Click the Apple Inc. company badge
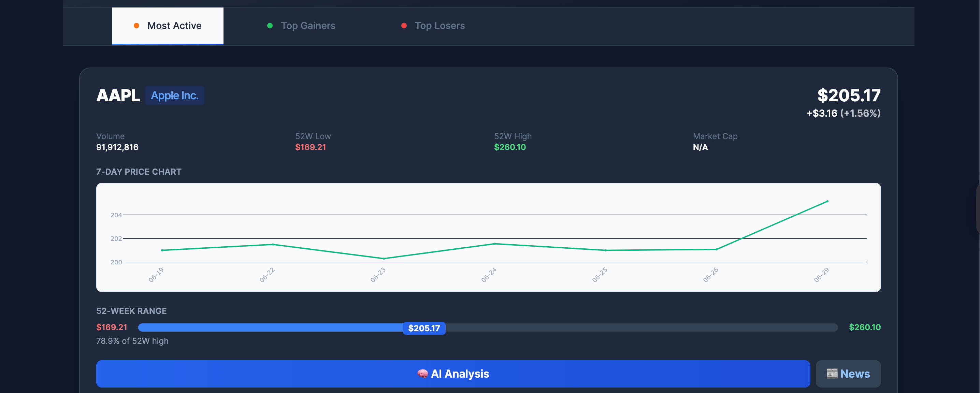 click(x=174, y=96)
